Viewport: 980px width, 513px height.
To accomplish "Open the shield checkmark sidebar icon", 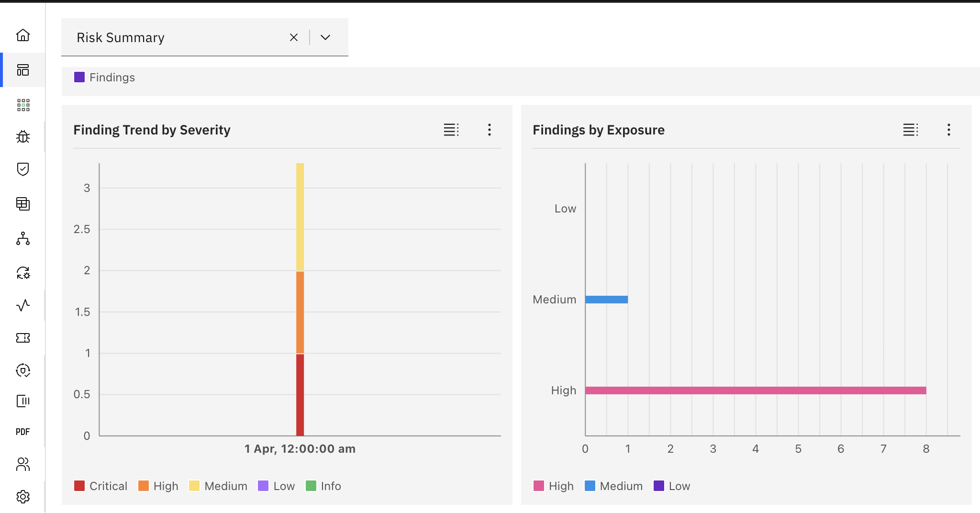I will click(x=23, y=169).
